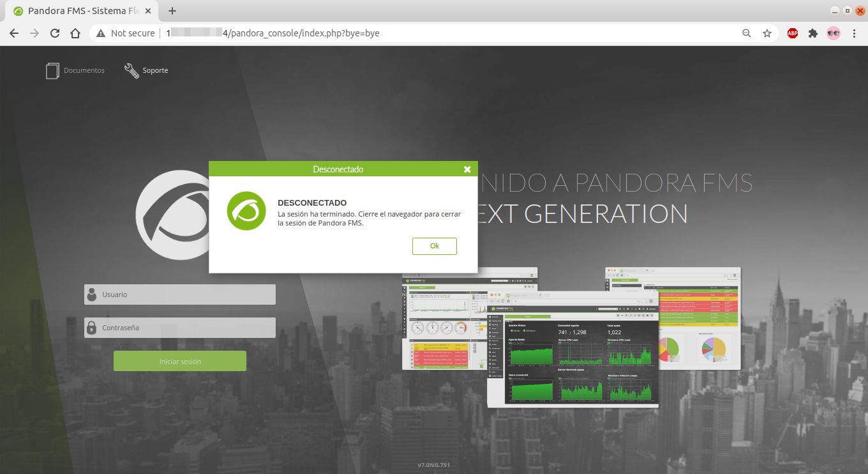Focus the Usuario input field
This screenshot has height=474, width=868.
[x=185, y=294]
